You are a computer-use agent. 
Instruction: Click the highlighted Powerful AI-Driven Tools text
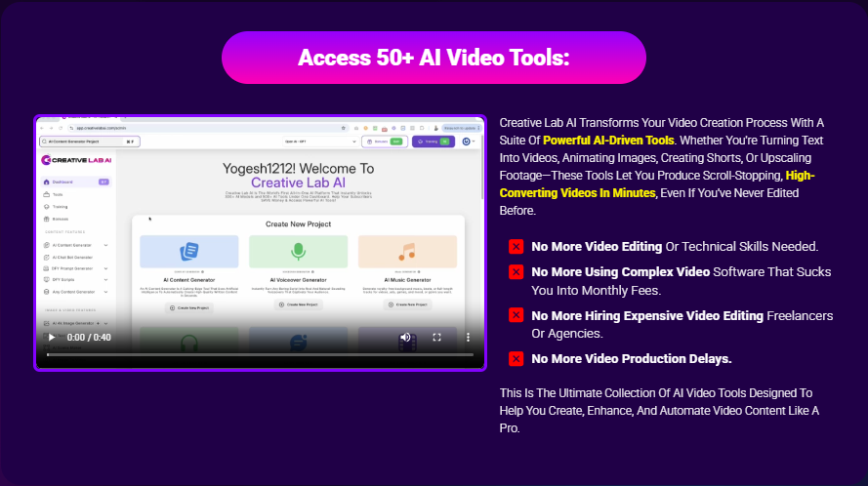(608, 141)
